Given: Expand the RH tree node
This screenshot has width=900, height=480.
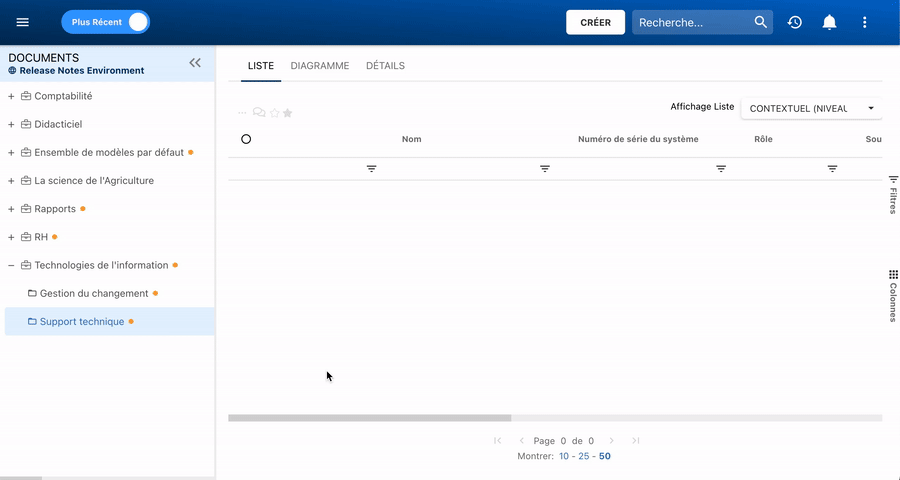Looking at the screenshot, I should [x=11, y=237].
